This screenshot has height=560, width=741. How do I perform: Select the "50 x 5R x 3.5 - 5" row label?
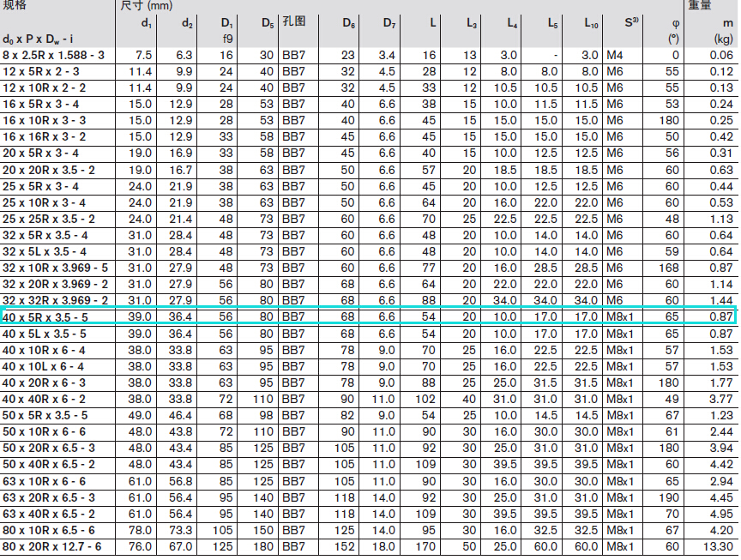[x=45, y=415]
